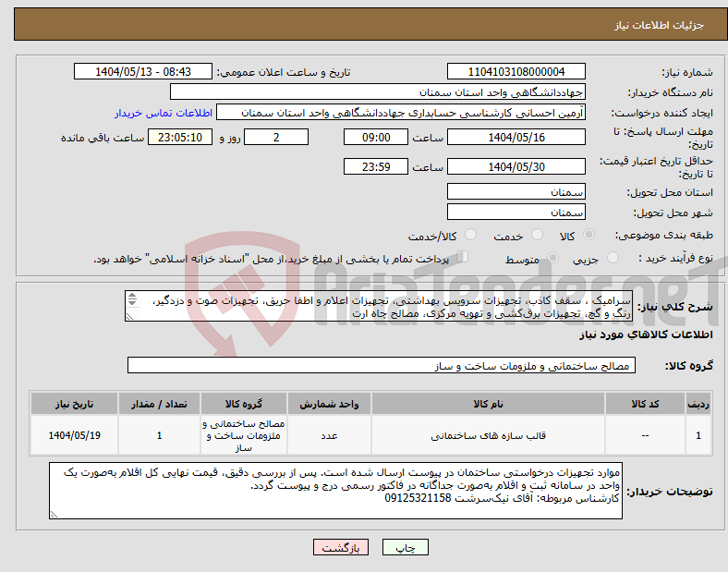Click the نام دستگاه خریدار label

click(670, 92)
